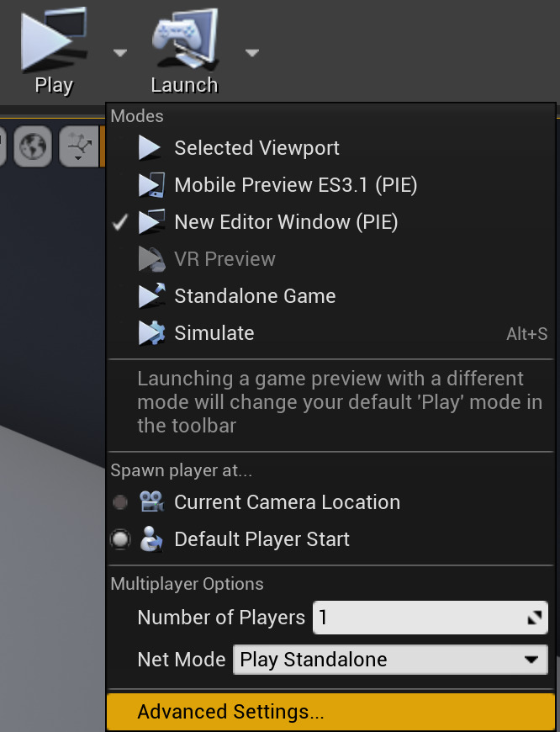Click the player icon for Default Player Start
This screenshot has height=732, width=560.
tap(151, 539)
